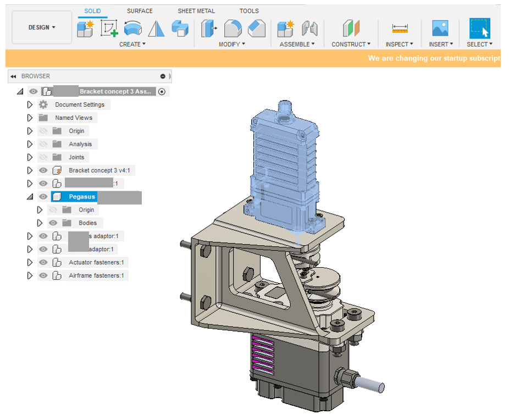Switch to the SURFACE tab
509x420 pixels.
[x=140, y=11]
